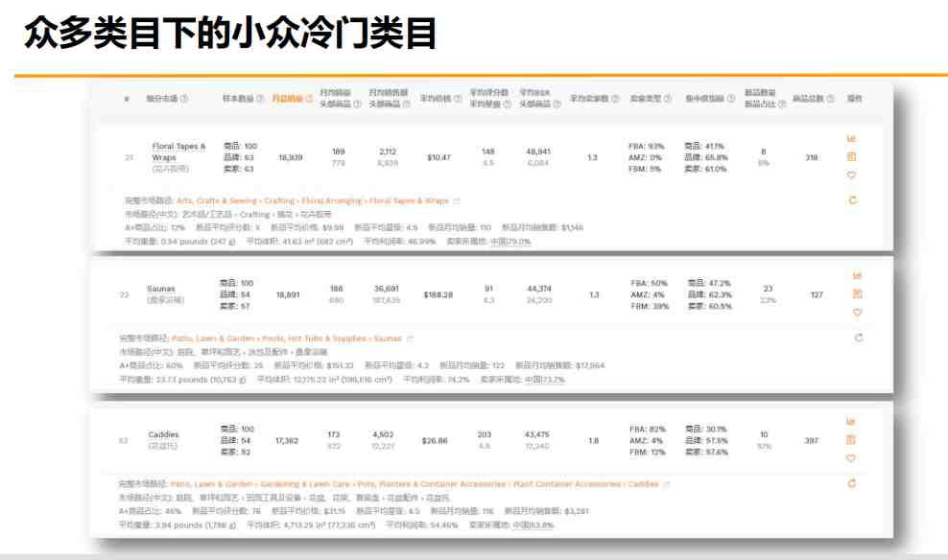Open the help icon beside 集中度指标 header
The width and height of the screenshot is (948, 560).
731,99
